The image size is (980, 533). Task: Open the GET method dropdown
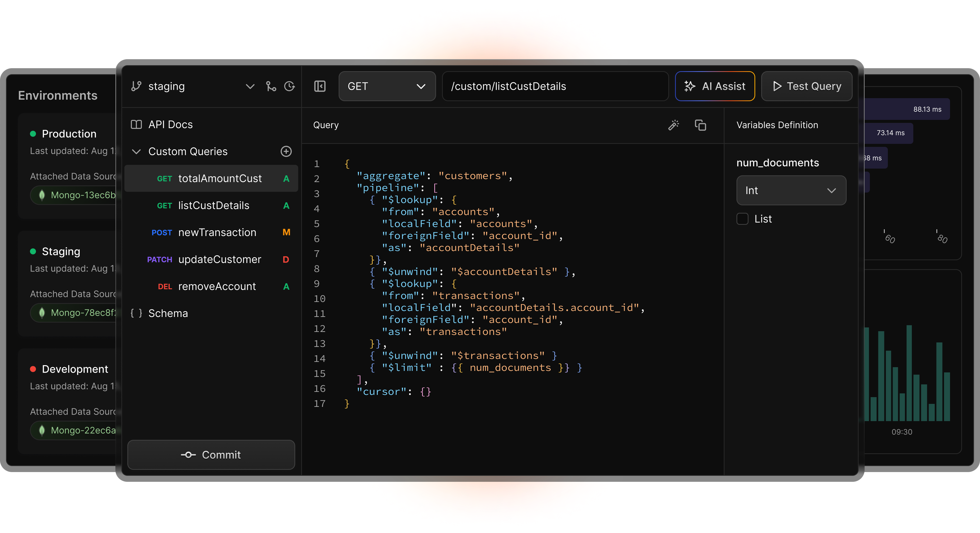pyautogui.click(x=387, y=86)
